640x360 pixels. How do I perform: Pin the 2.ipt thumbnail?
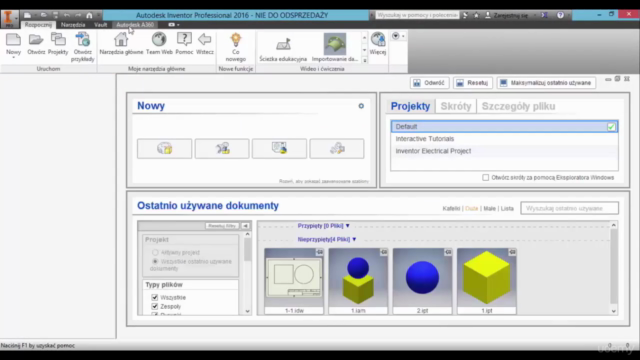tap(448, 252)
